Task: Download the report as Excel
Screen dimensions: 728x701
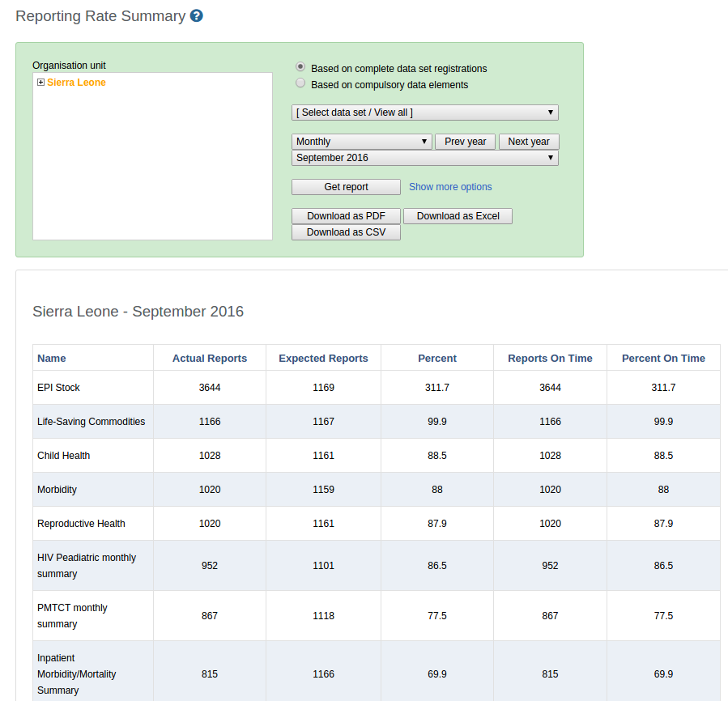Action: point(458,216)
